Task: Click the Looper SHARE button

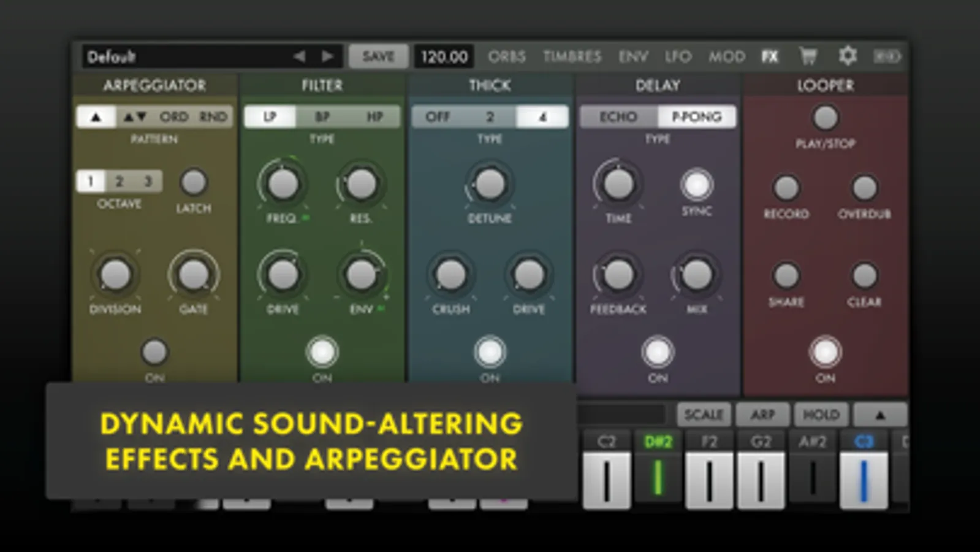Action: point(786,275)
